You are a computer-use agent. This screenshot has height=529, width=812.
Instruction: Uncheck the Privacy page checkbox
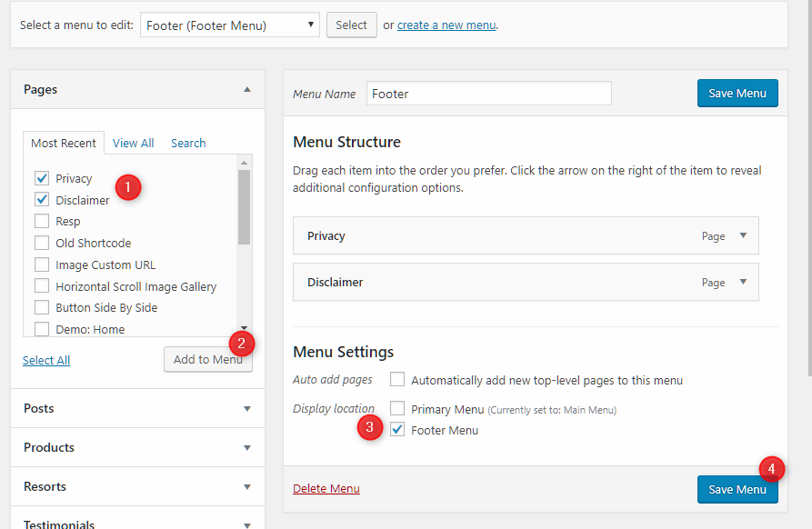pos(42,178)
